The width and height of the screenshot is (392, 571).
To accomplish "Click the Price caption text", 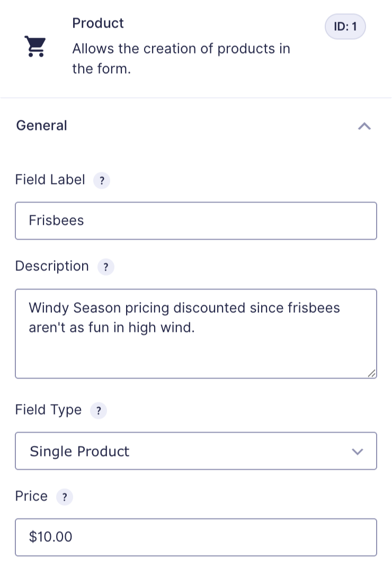I will (31, 496).
